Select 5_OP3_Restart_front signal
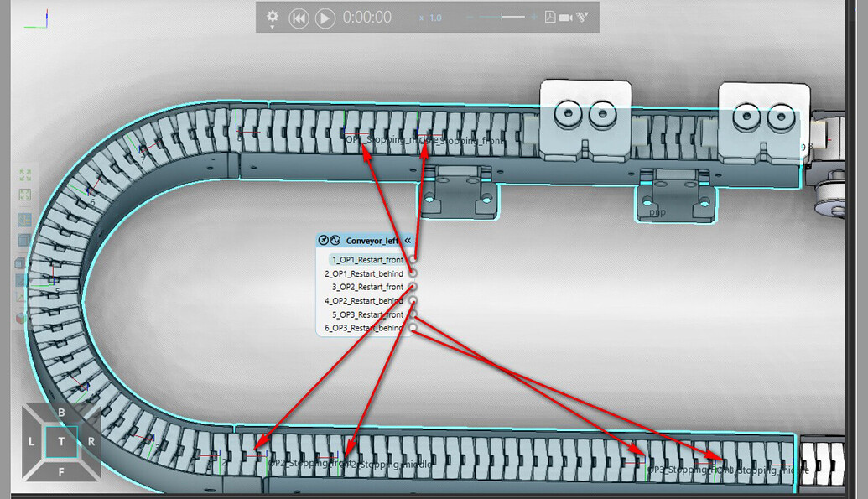Image resolution: width=868 pixels, height=499 pixels. 367,314
